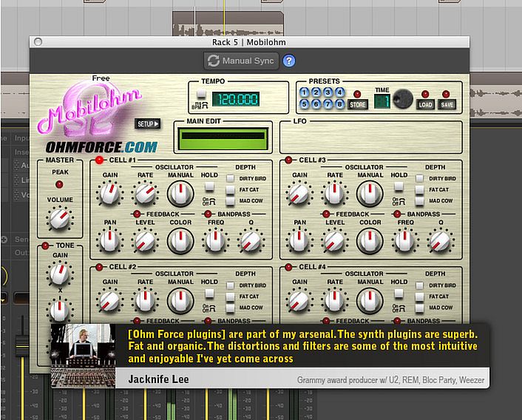Open the blue help question mark
This screenshot has width=522, height=420.
click(288, 61)
